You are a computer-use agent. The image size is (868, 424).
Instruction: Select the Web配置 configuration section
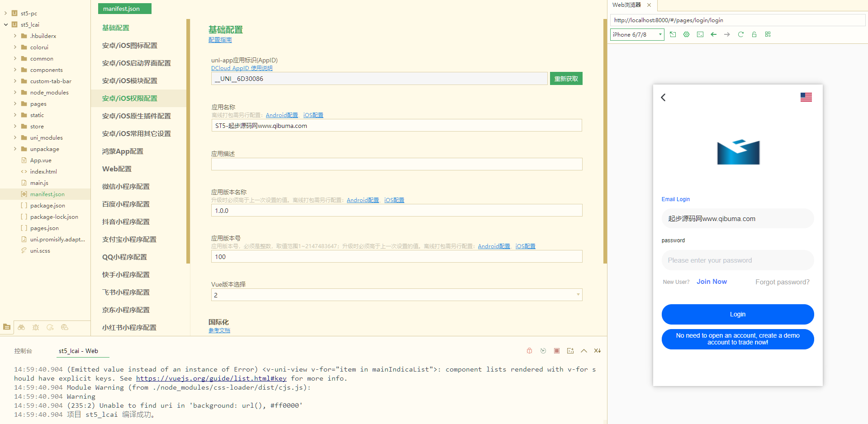tap(117, 169)
